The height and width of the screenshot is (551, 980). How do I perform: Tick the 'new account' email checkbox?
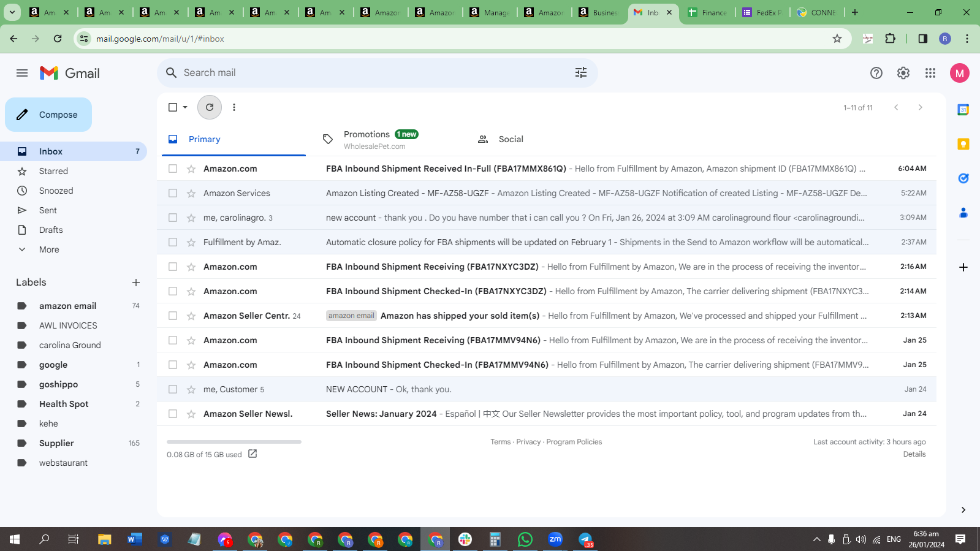point(173,218)
